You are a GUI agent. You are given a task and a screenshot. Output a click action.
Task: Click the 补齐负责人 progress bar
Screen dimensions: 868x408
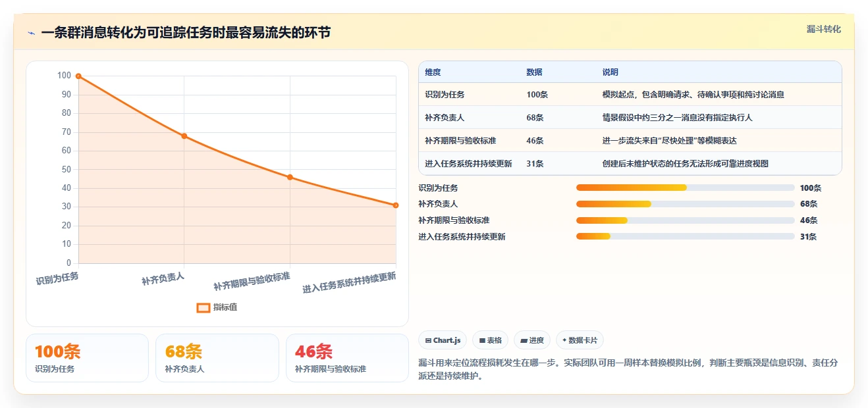pos(686,204)
